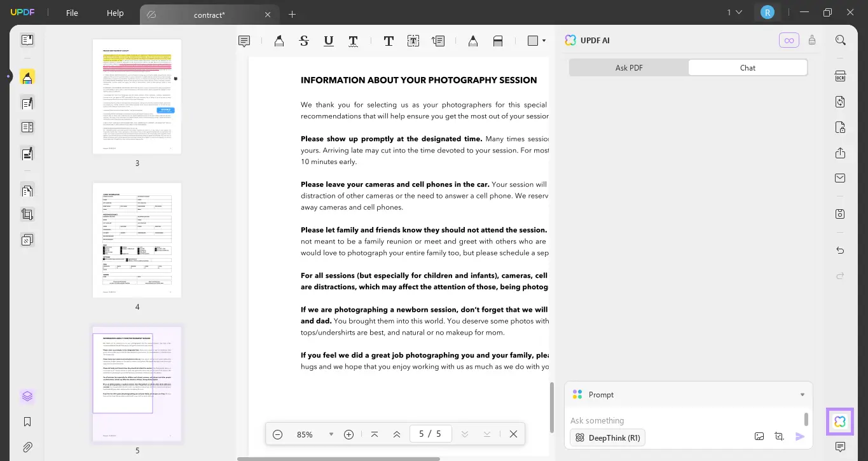Viewport: 868px width, 461px height.
Task: Open the Edit PDF mode in left sidebar
Action: [x=27, y=103]
